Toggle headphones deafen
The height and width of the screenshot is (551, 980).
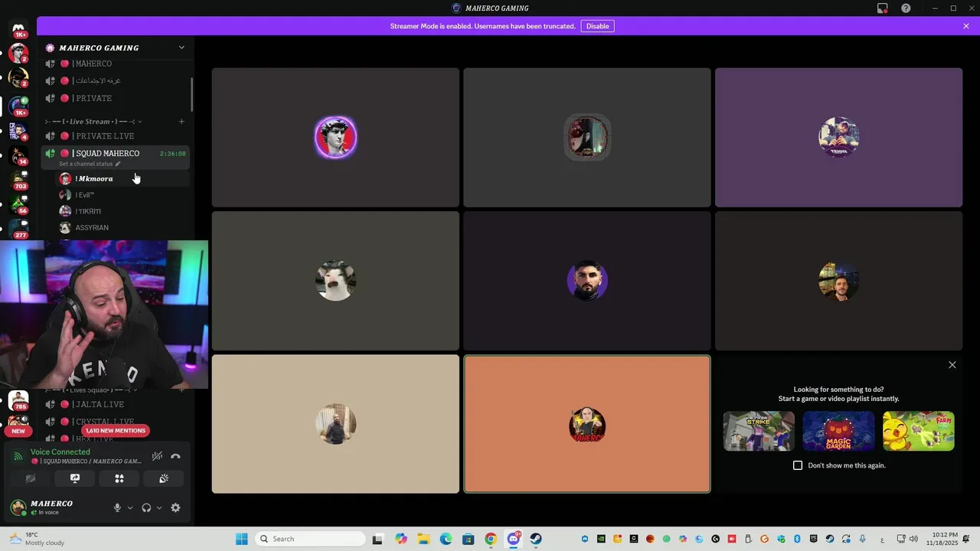pos(146,507)
